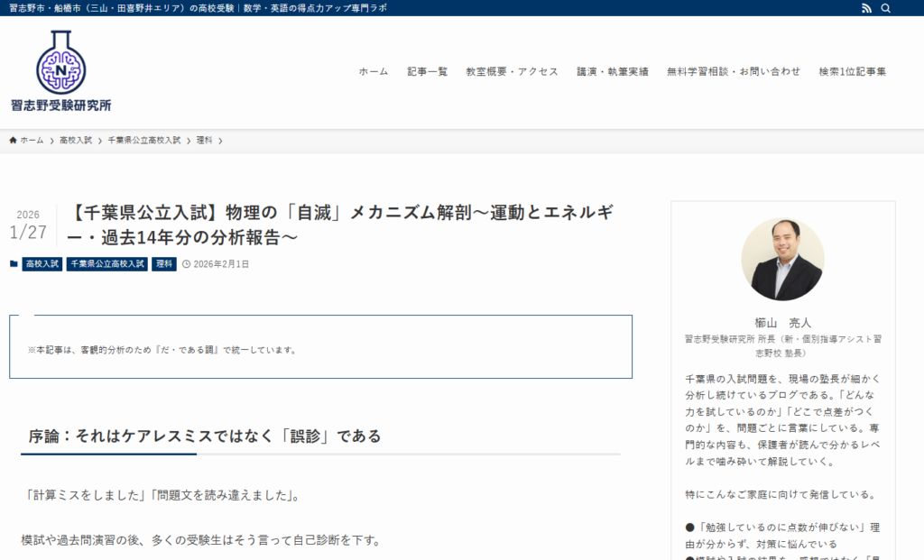Click the clock icon by the update date
924x560 pixels.
186,264
